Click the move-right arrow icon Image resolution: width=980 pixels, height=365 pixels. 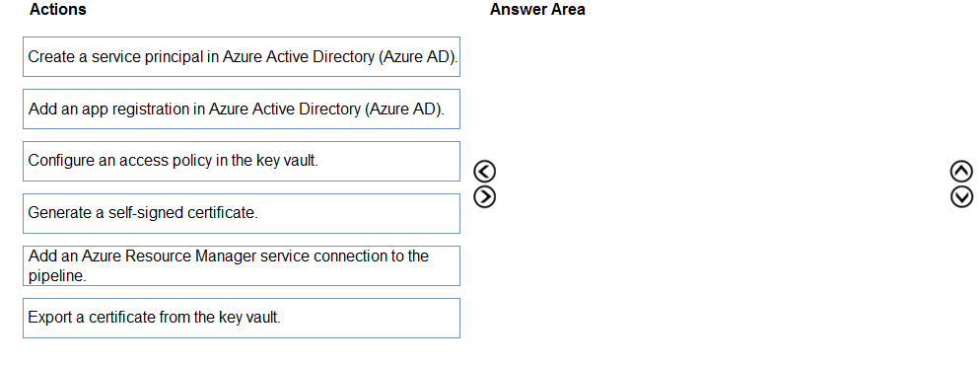click(485, 196)
